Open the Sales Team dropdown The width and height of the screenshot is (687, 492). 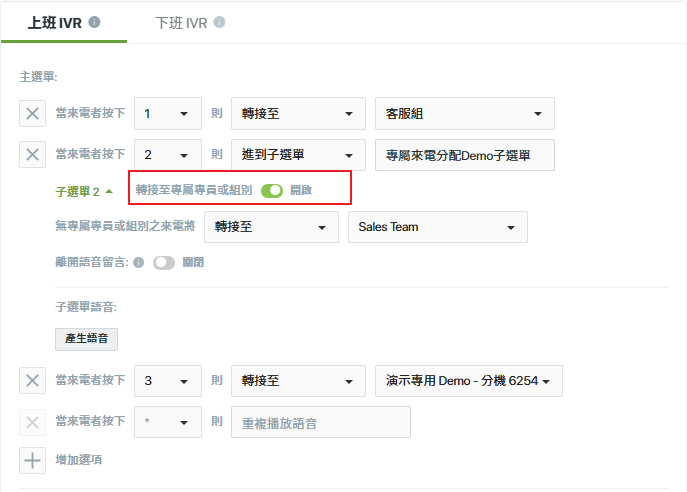point(438,227)
